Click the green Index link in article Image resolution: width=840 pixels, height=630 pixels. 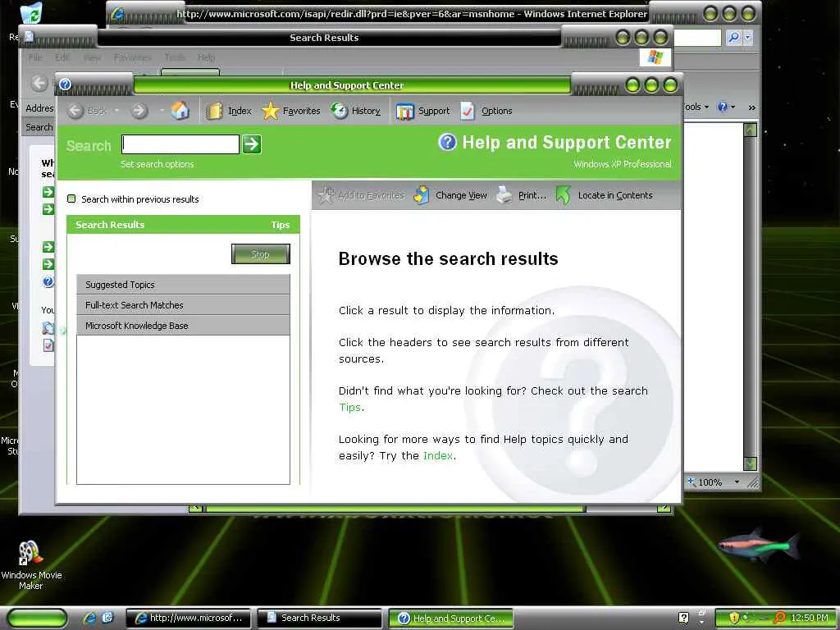coord(438,455)
